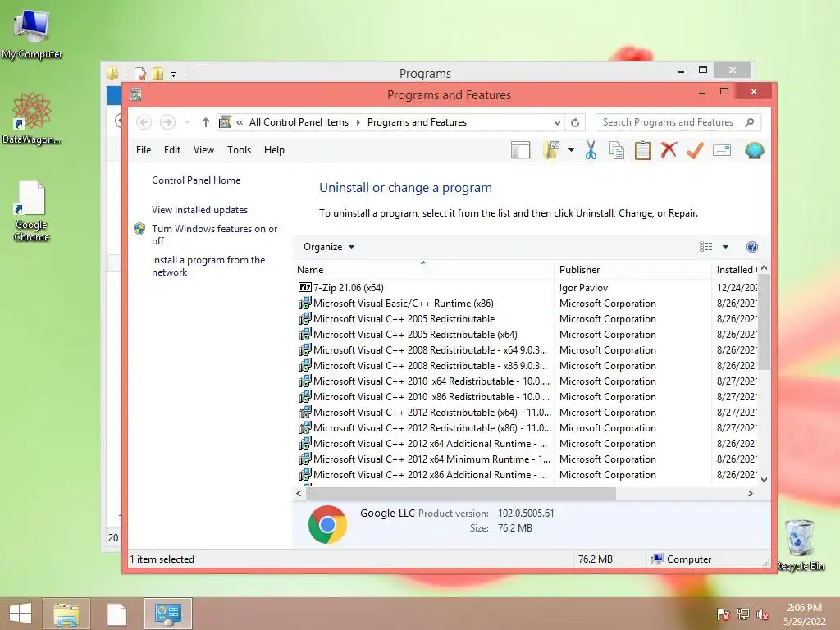Select Visual C++ 2008 Redistributable x64 9.0.3 row
Viewport: 840px width, 630px height.
click(x=430, y=349)
